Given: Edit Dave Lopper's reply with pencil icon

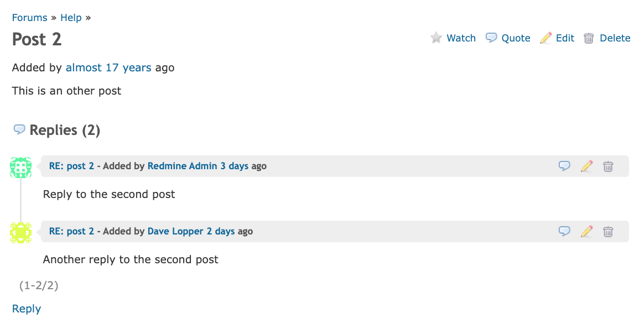Looking at the screenshot, I should (587, 231).
